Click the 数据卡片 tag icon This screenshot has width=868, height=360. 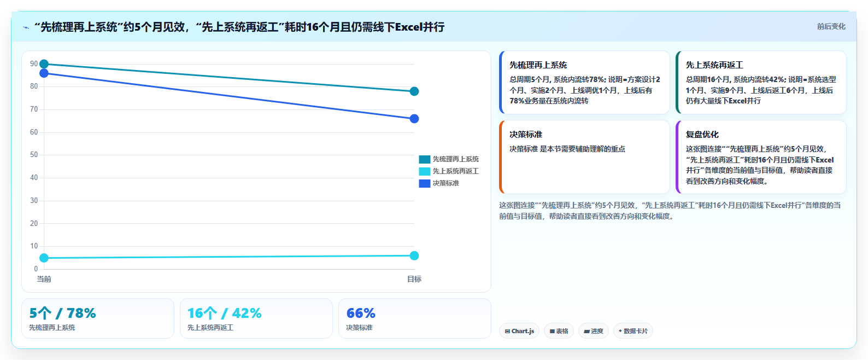pos(620,331)
